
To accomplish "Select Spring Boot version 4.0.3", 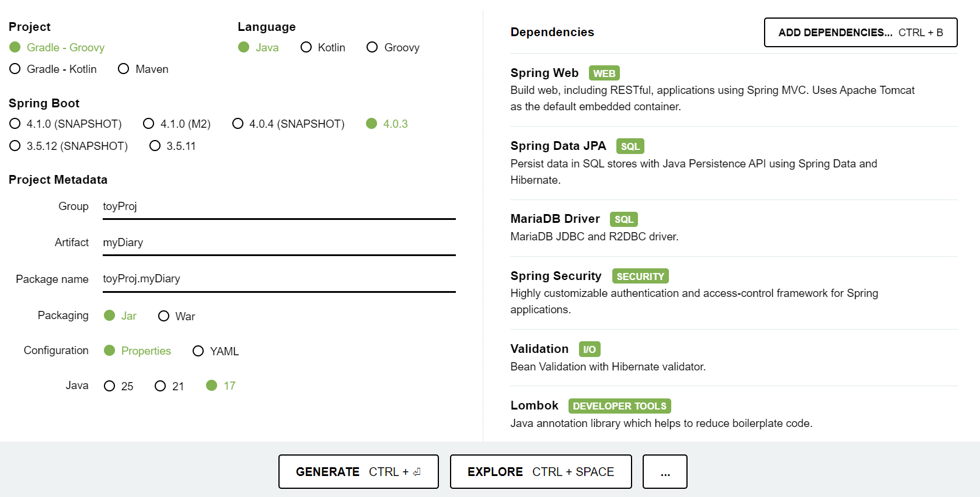I will (x=387, y=124).
